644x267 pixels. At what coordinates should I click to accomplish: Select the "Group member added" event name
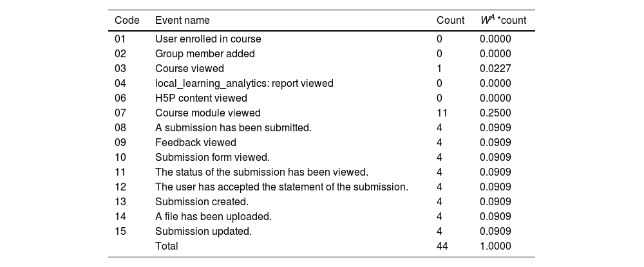(x=205, y=54)
